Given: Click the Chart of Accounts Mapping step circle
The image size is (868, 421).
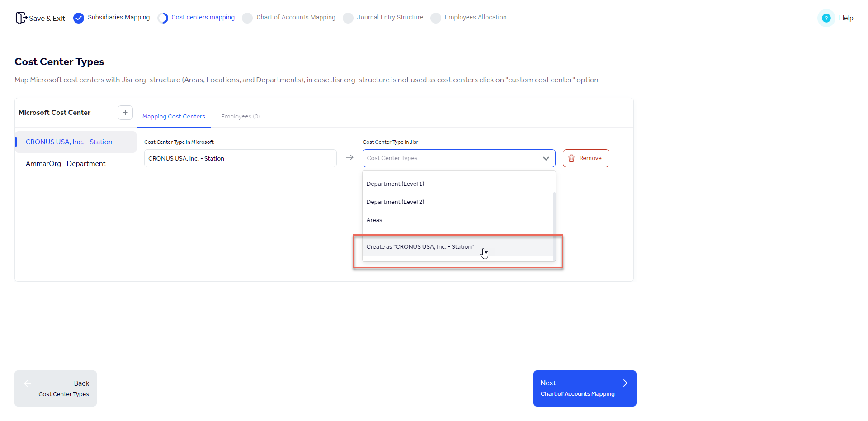Looking at the screenshot, I should pyautogui.click(x=247, y=18).
